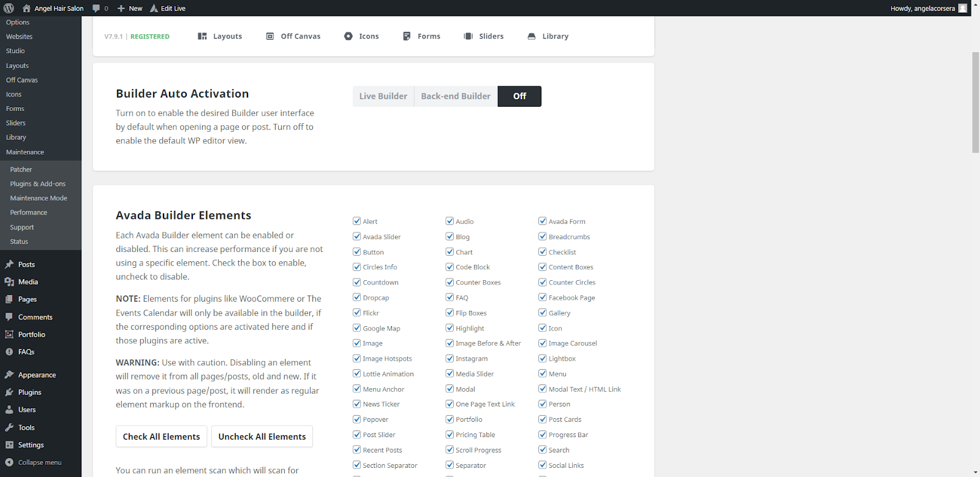The width and height of the screenshot is (980, 477).
Task: Click the Pages icon in sidebar
Action: pos(9,299)
